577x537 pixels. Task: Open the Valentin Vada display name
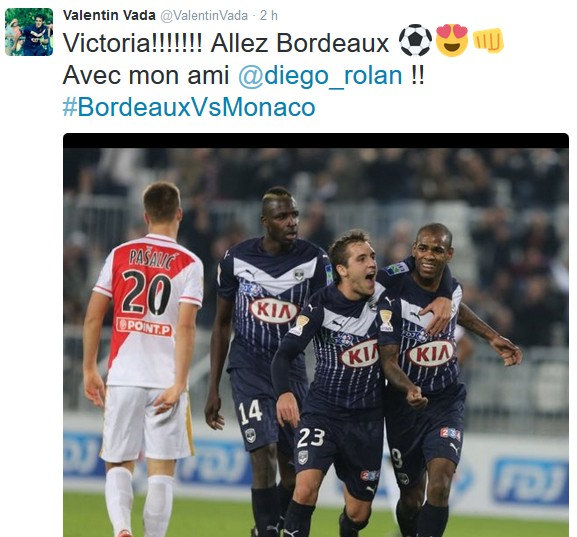pos(109,15)
